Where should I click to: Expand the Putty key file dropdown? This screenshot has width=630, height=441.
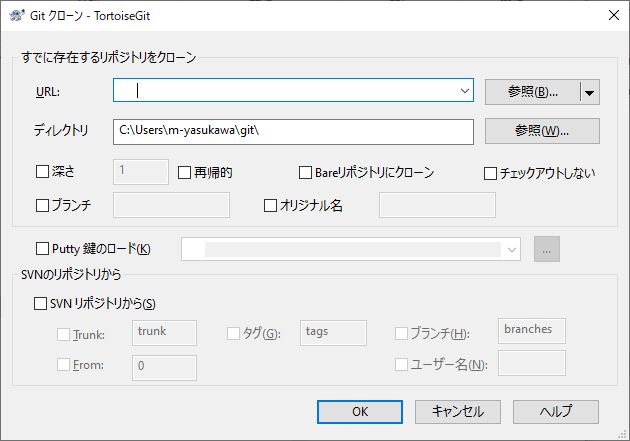(x=511, y=249)
